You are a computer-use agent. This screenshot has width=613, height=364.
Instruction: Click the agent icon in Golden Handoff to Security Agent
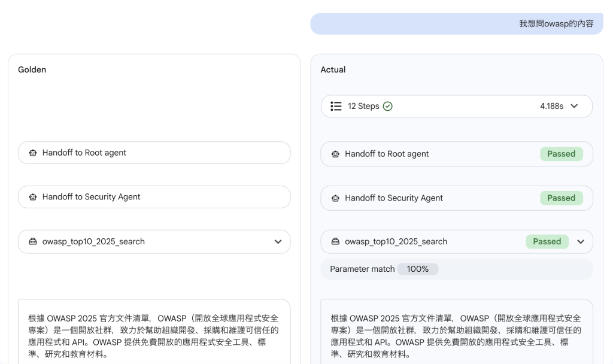pyautogui.click(x=33, y=197)
